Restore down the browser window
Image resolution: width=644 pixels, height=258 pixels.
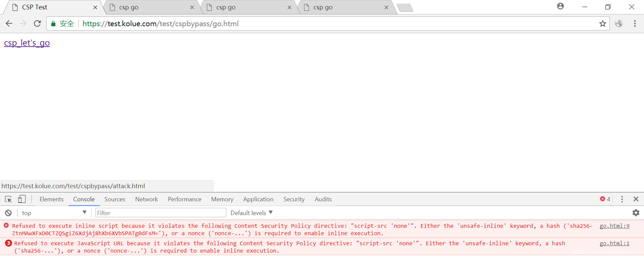point(608,7)
